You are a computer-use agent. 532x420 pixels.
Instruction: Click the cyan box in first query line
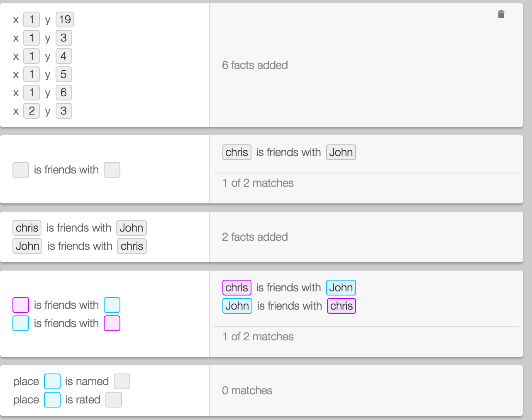pos(112,305)
